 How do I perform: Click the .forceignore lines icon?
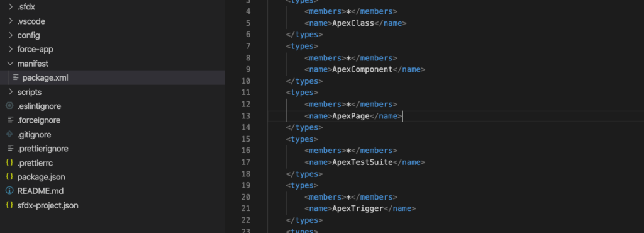point(10,120)
